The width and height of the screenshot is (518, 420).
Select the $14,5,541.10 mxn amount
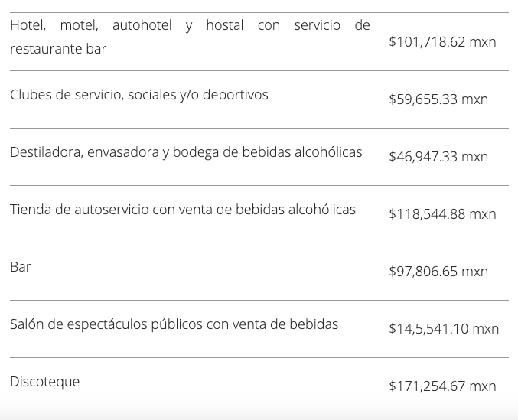444,329
